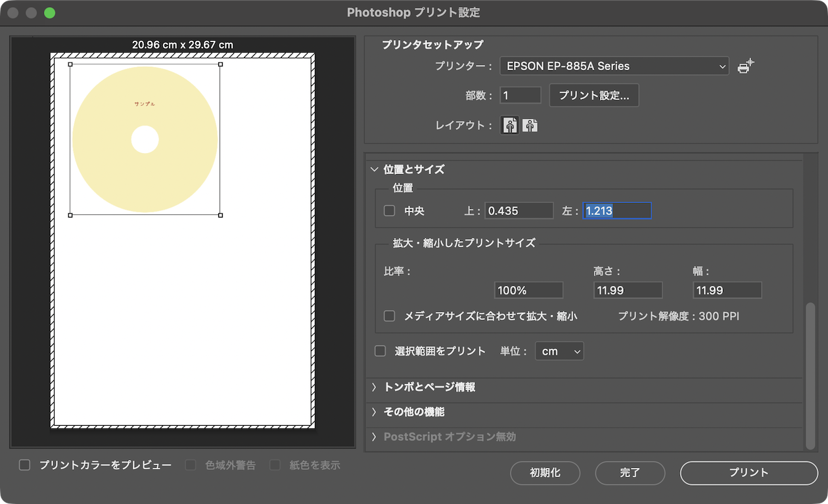Open the 単位 cm units dropdown
The image size is (828, 504).
coord(559,352)
